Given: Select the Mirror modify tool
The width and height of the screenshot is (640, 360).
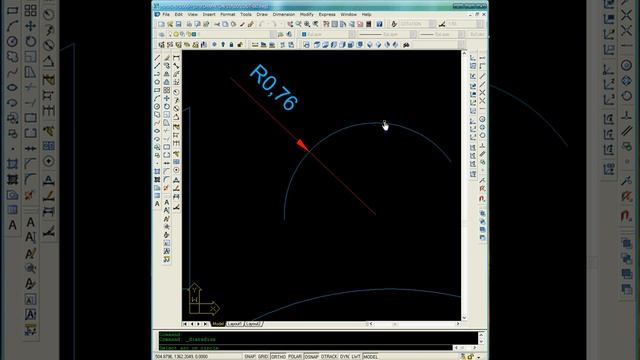Looking at the screenshot, I should (167, 74).
